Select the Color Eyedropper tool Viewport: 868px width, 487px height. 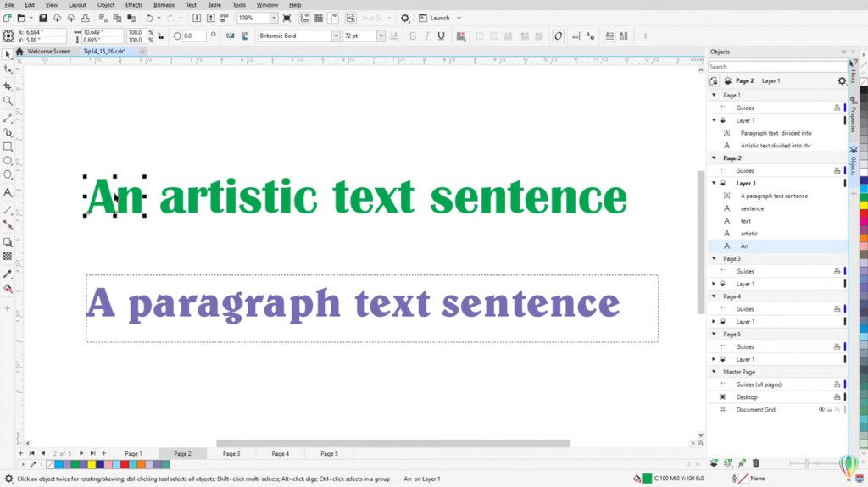tap(8, 274)
